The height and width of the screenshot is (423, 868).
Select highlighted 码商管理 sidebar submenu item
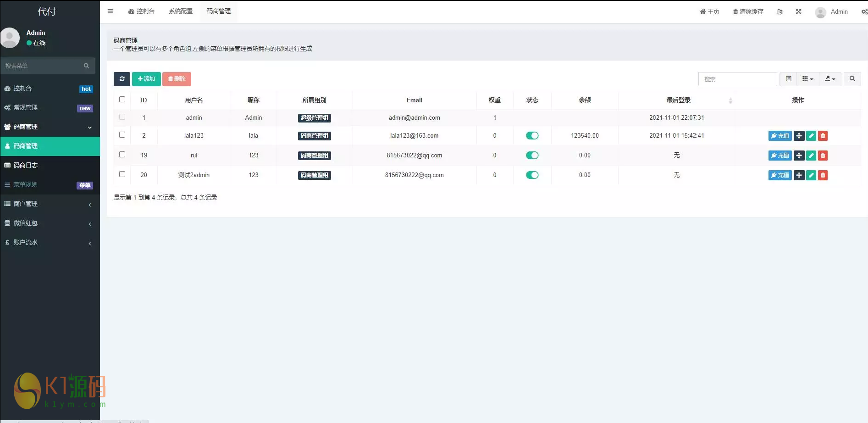(50, 146)
